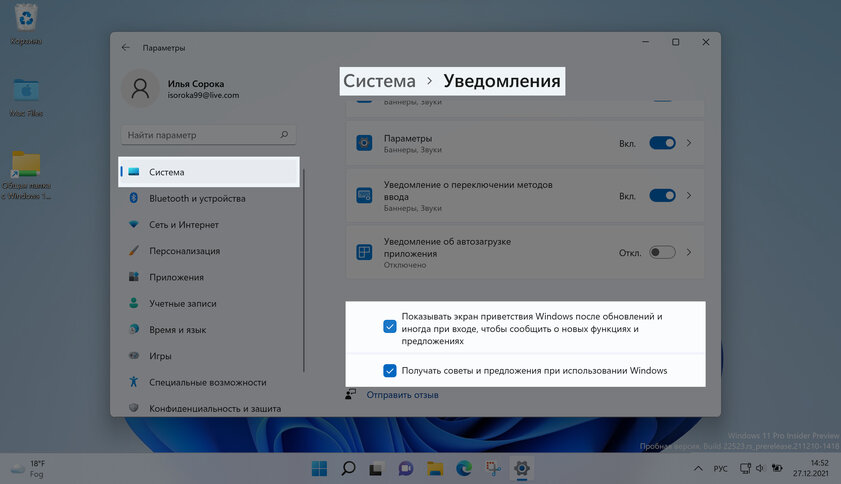
Task: Click the accessibility figure icon
Action: coord(134,382)
